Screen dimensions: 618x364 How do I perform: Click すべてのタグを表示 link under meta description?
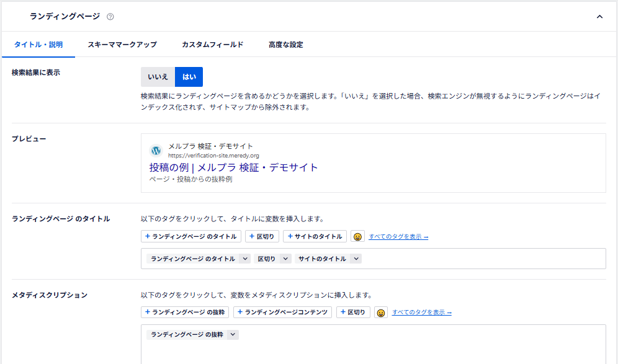tap(421, 313)
